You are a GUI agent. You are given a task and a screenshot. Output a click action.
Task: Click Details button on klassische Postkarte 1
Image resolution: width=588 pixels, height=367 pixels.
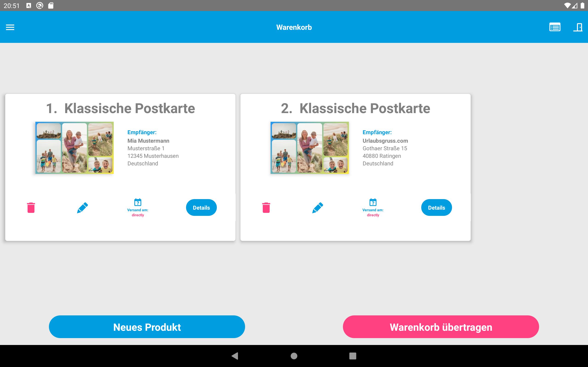201,207
